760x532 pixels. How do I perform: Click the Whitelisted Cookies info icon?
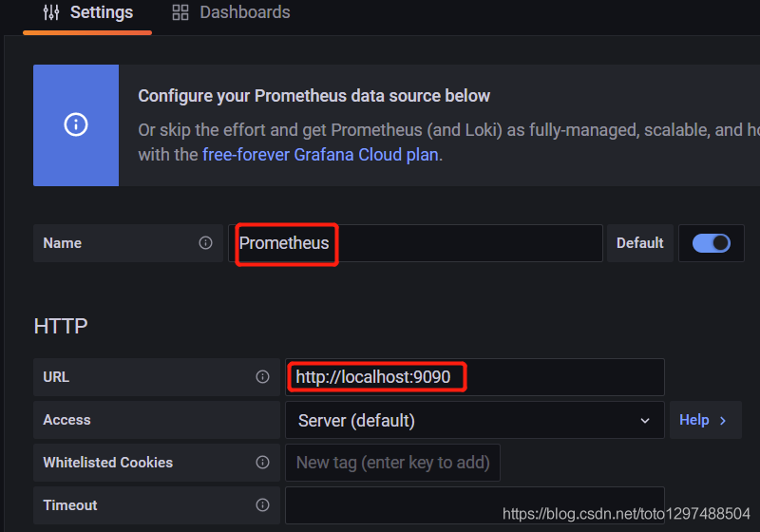[262, 463]
